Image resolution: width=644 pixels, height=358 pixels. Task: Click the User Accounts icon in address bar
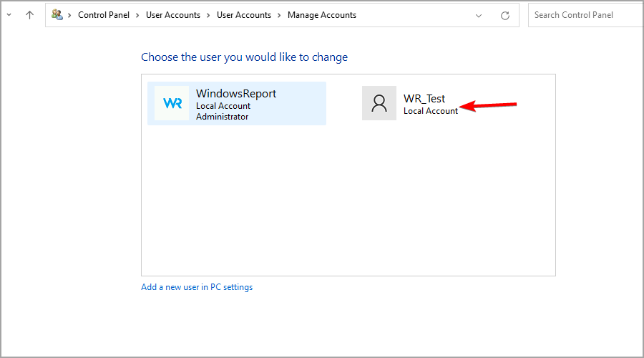pos(57,15)
